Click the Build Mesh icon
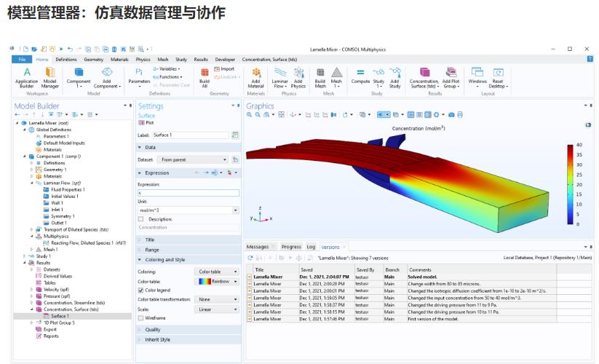Viewport: 599px width, 364px height. click(x=320, y=73)
